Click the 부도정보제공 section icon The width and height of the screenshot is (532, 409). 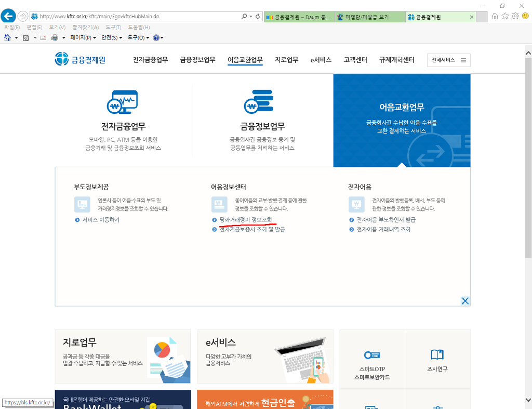pos(82,204)
